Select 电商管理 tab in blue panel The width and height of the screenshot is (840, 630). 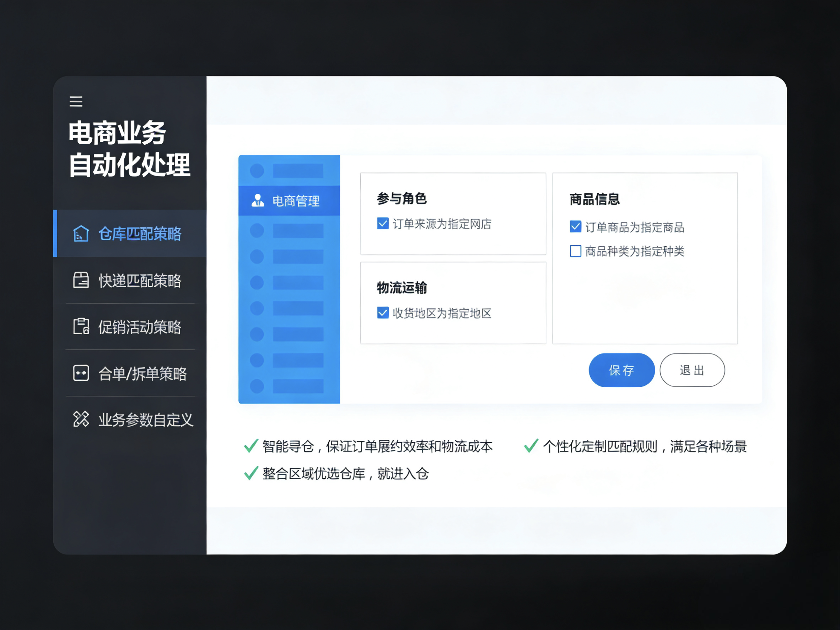pyautogui.click(x=296, y=201)
